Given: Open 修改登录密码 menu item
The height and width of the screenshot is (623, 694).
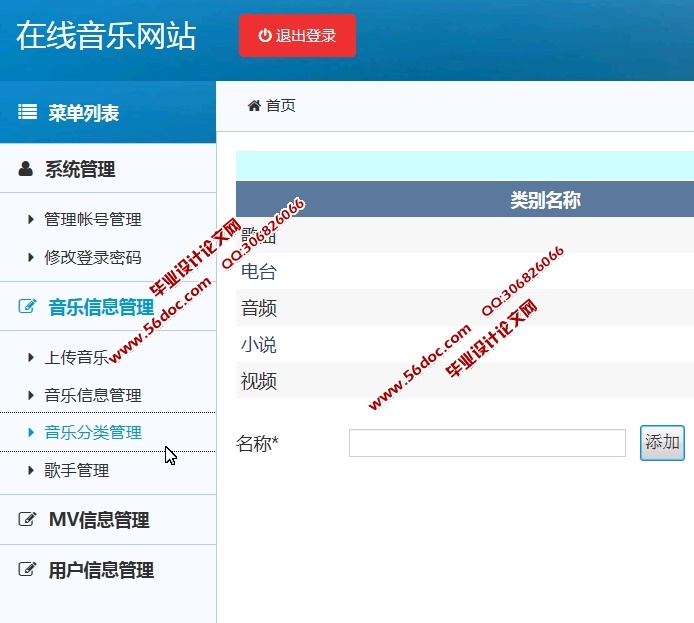Looking at the screenshot, I should coord(93,258).
